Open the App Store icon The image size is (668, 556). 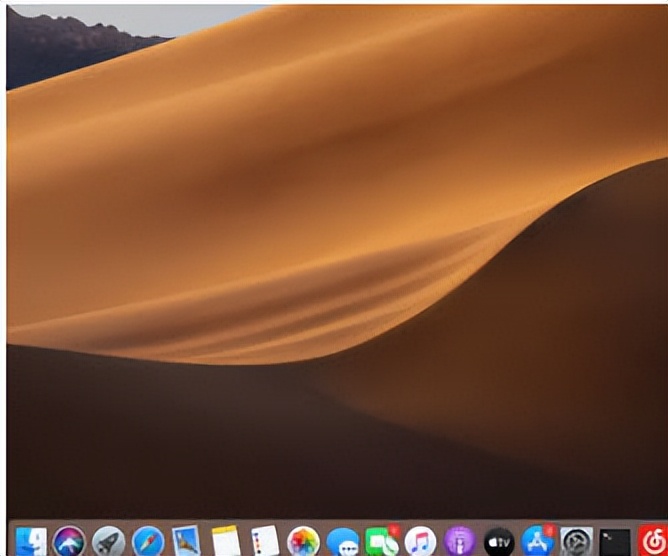click(x=538, y=542)
